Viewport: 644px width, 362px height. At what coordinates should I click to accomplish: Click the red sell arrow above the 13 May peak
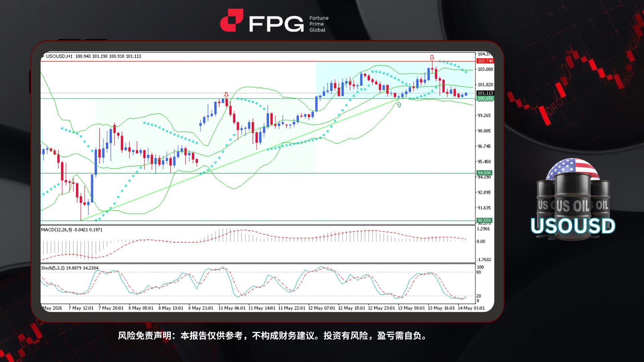432,58
